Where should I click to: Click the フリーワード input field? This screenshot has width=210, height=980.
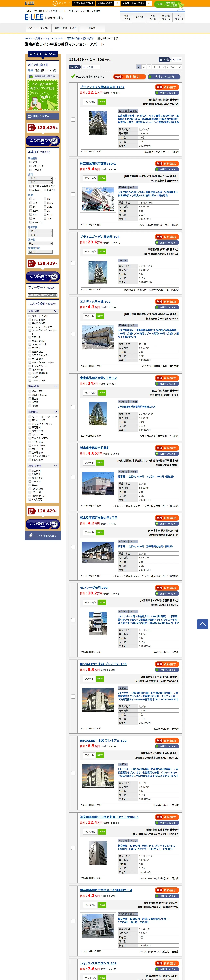(x=43, y=295)
